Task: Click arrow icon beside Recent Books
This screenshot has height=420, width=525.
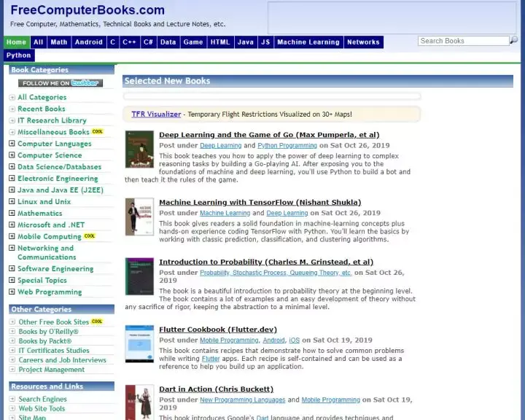Action: [12, 109]
